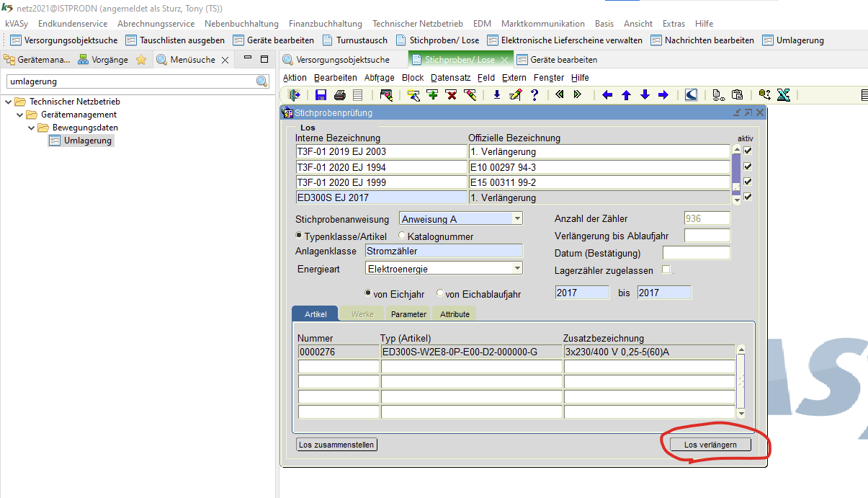
Task: Select the von Eichablaufjahr radio button
Action: pos(440,293)
